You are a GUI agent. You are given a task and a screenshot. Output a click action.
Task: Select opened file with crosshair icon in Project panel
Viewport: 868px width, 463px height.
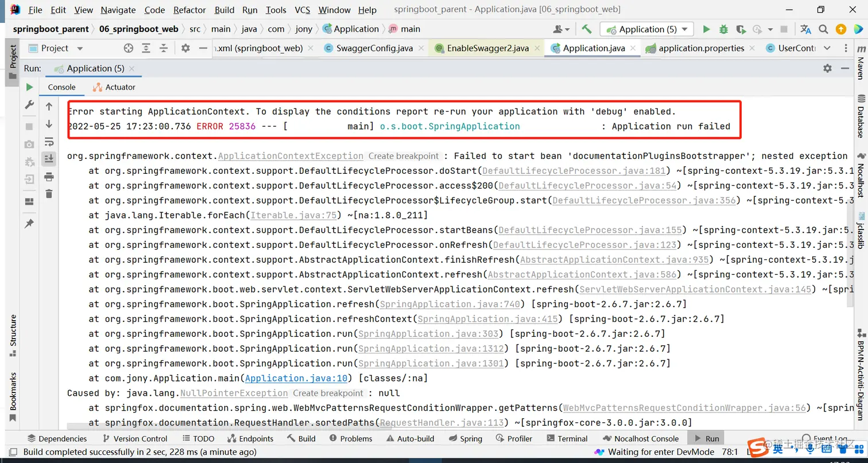pyautogui.click(x=129, y=48)
